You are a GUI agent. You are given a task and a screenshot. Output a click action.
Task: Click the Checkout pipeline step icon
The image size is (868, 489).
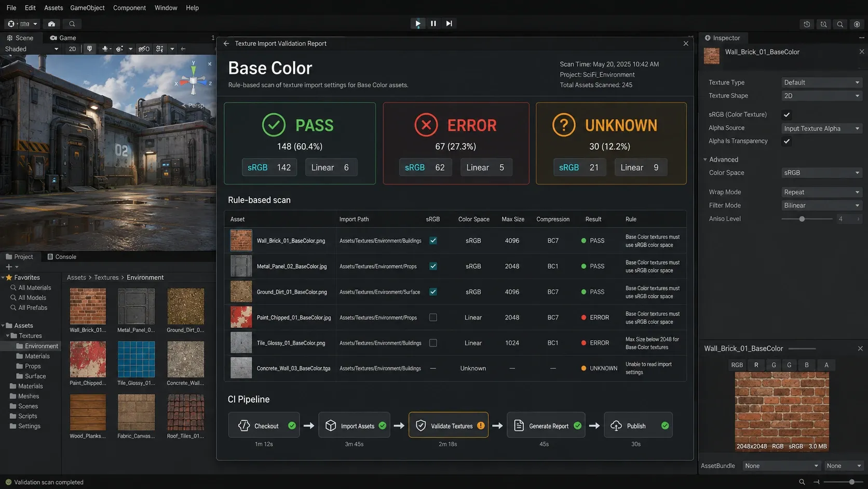point(244,426)
